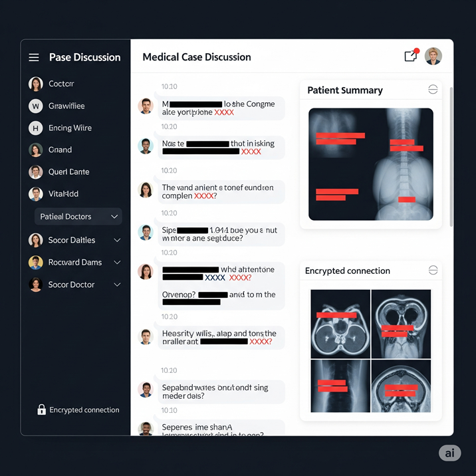
Task: Open the Grawifiiee conversation
Action: pos(66,106)
